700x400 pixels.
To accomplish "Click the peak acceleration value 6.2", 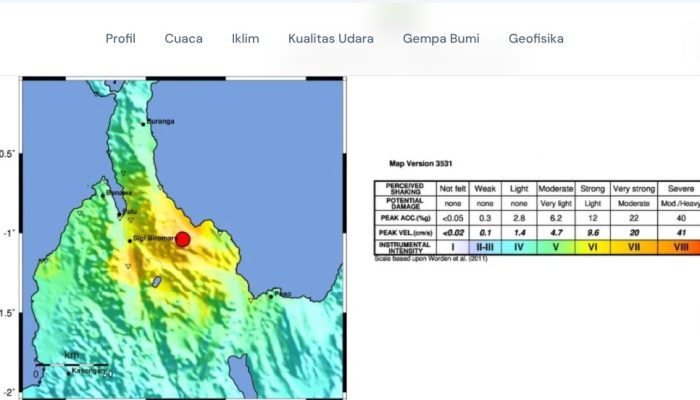I will tap(556, 218).
